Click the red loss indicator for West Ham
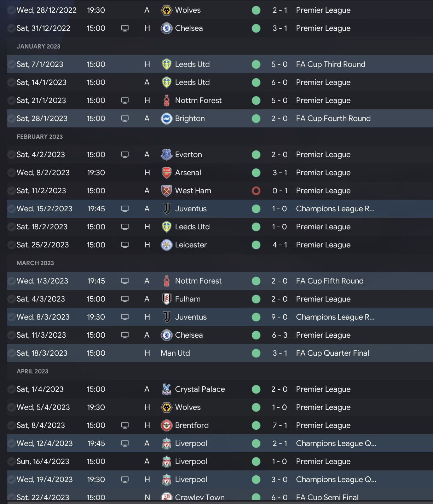The height and width of the screenshot is (504, 433). coord(256,191)
